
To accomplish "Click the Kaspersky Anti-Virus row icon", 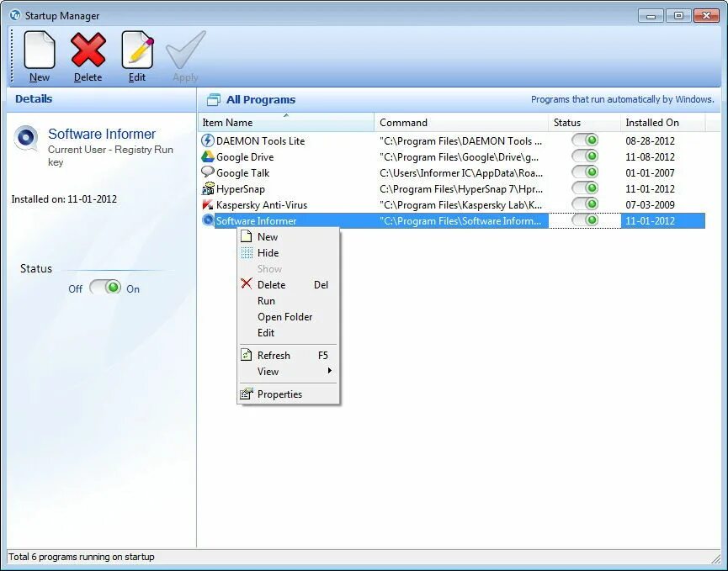I will click(208, 204).
